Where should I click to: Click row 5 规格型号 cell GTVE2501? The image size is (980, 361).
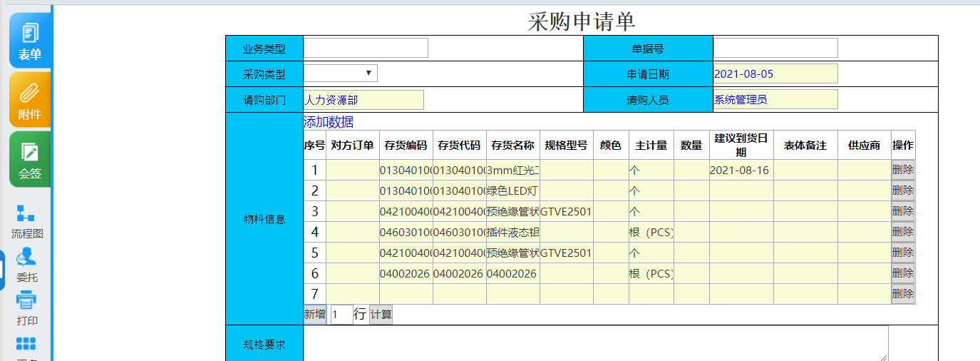(567, 253)
